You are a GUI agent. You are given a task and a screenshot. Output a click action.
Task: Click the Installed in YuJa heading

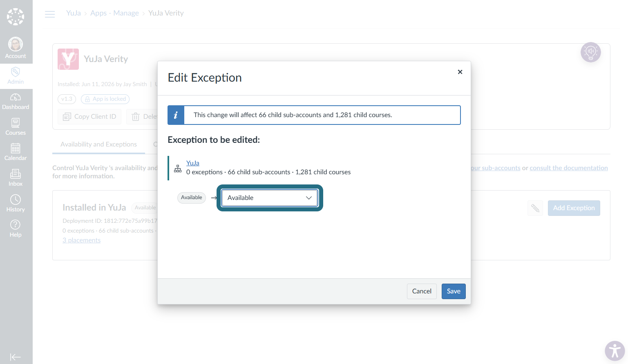(94, 208)
